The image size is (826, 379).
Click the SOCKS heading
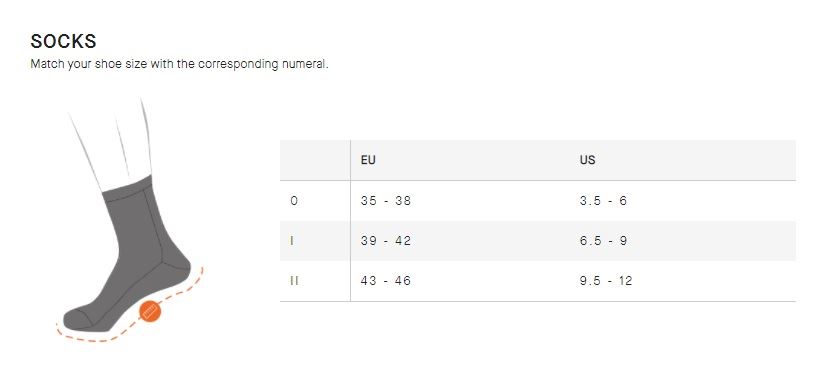pyautogui.click(x=63, y=41)
